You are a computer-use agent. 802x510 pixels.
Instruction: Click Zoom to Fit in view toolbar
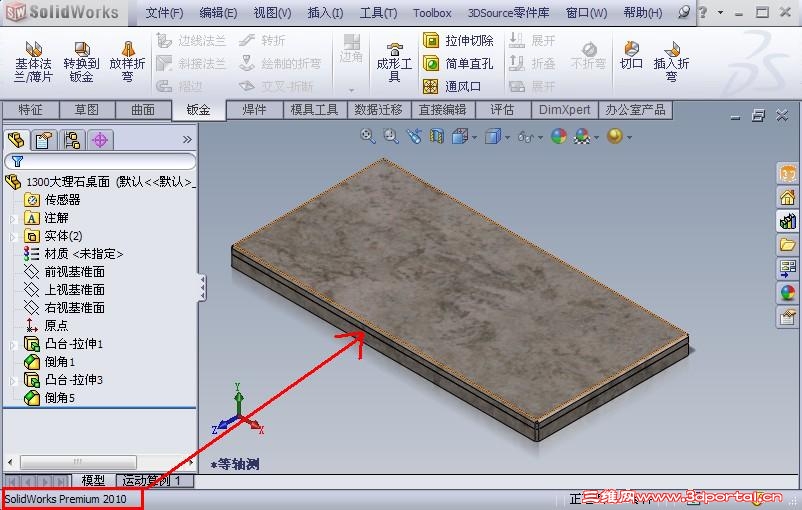(x=368, y=136)
